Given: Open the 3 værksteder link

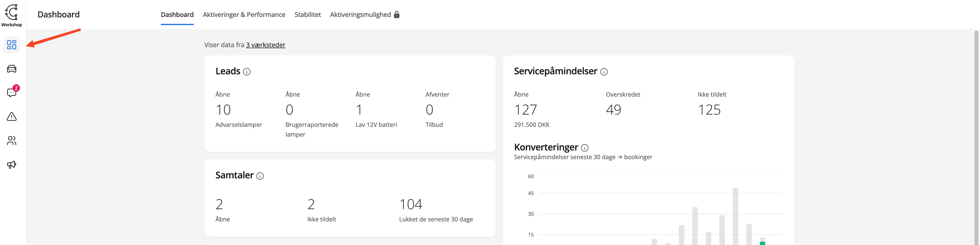Looking at the screenshot, I should (265, 45).
